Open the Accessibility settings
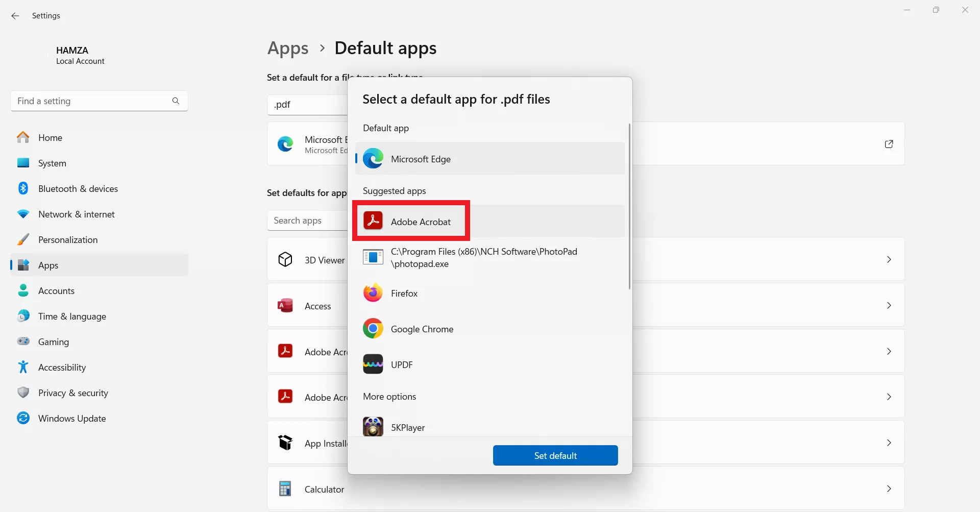The image size is (980, 512). 62,367
